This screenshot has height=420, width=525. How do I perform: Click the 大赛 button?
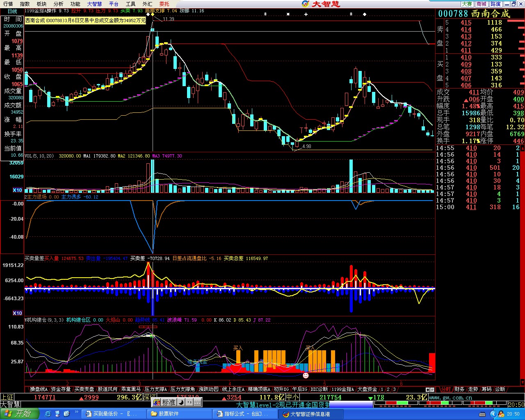(467, 4)
